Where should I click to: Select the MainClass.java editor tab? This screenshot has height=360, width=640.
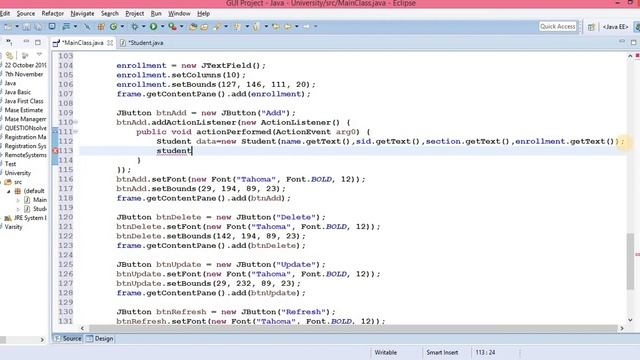click(83, 42)
